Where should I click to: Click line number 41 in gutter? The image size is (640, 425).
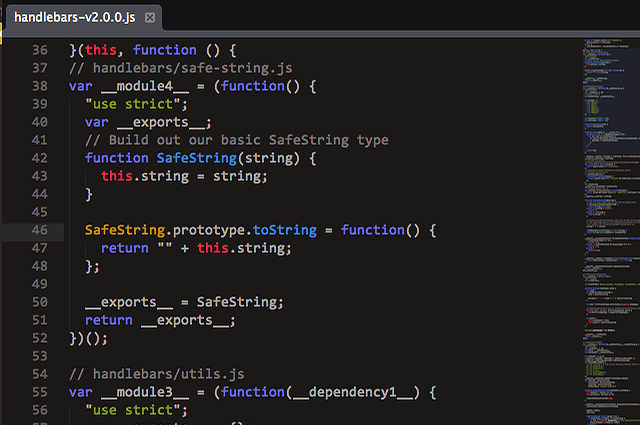[40, 140]
